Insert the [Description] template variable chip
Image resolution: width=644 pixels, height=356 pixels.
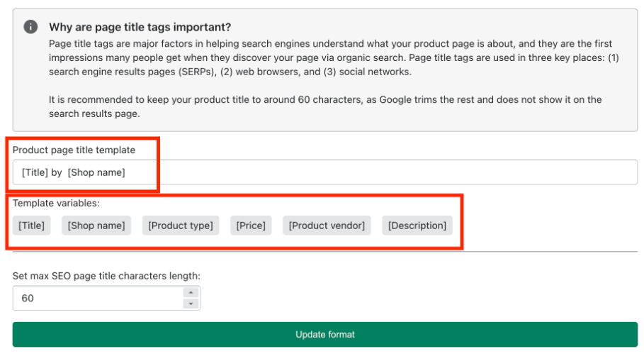click(x=417, y=226)
